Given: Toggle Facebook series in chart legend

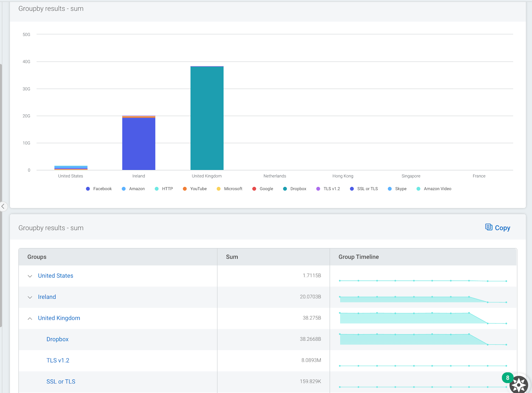Looking at the screenshot, I should (99, 189).
